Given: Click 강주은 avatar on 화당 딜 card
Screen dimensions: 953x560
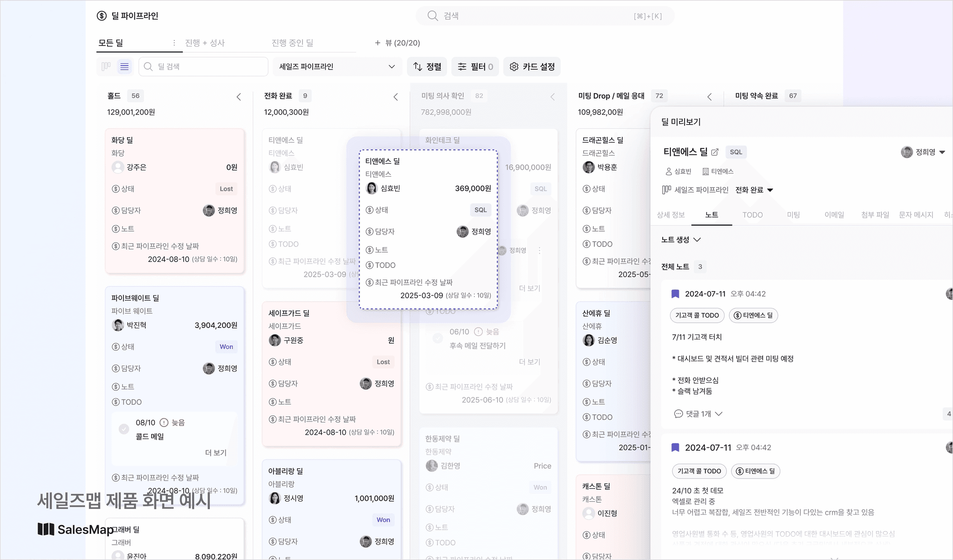Looking at the screenshot, I should click(118, 167).
